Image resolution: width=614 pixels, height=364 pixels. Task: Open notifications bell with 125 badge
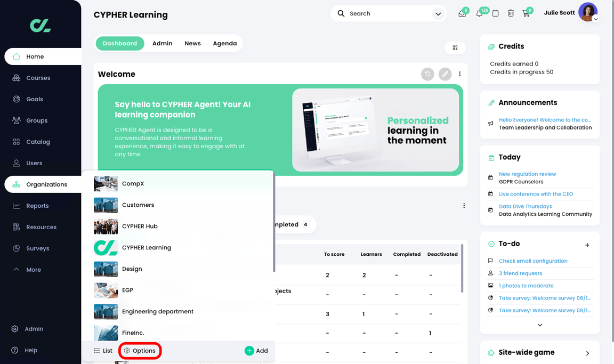pyautogui.click(x=479, y=14)
